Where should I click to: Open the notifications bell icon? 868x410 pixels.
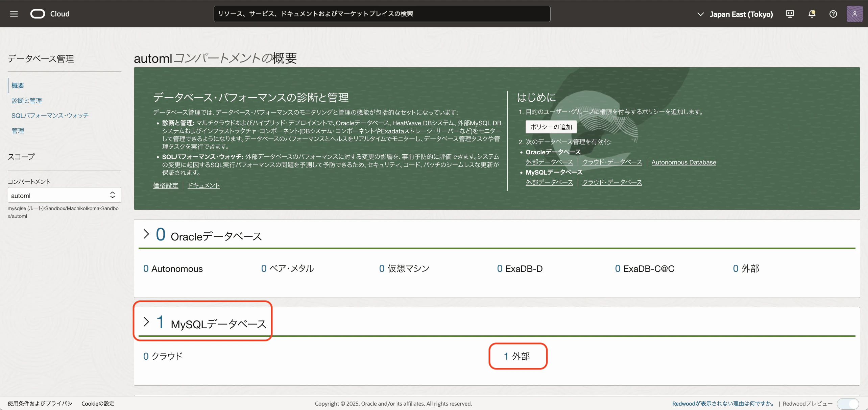click(x=812, y=14)
